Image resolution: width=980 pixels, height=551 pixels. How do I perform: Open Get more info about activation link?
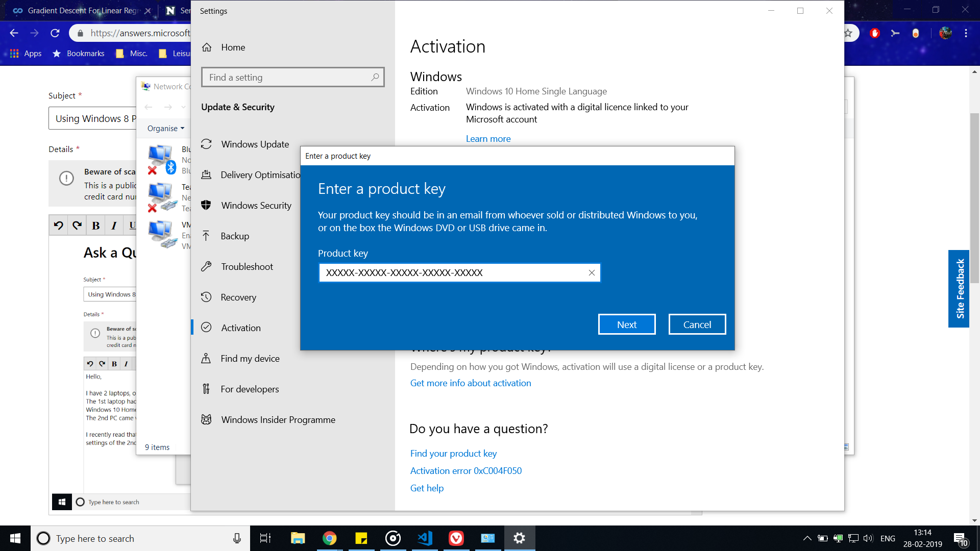[471, 383]
